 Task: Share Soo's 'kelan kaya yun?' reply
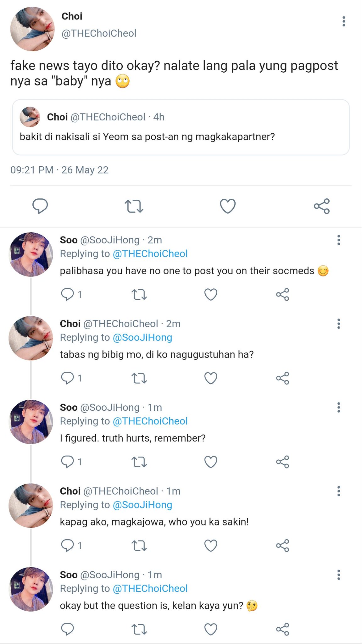tap(282, 629)
